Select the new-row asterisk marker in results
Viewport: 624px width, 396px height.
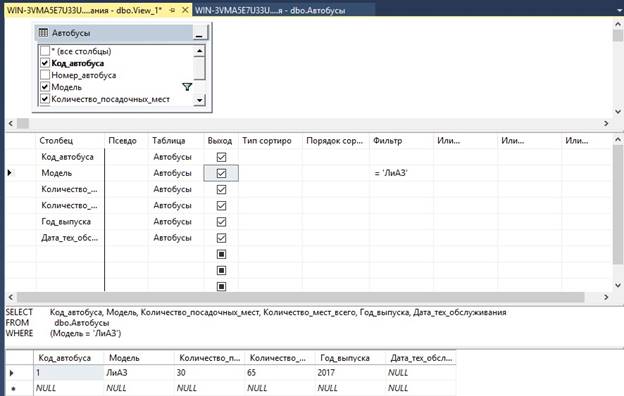coord(13,389)
